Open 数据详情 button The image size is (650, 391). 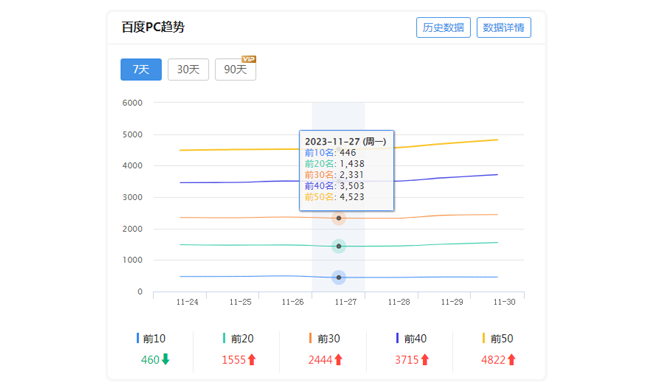504,27
